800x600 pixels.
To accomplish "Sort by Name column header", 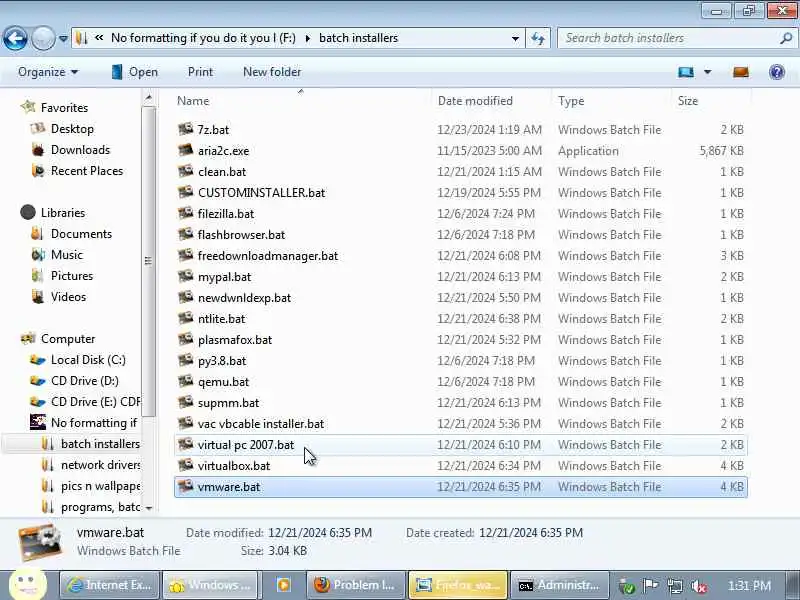I will pyautogui.click(x=193, y=101).
